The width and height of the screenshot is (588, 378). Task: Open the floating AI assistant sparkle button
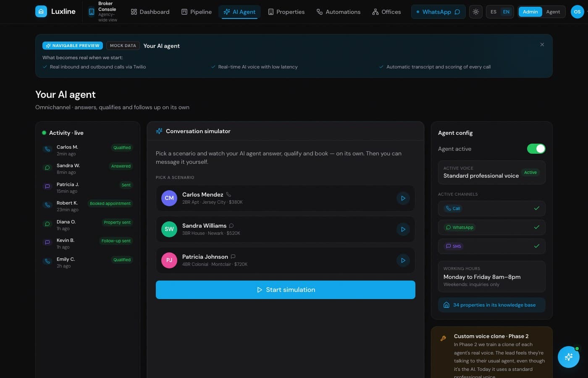[x=569, y=357]
